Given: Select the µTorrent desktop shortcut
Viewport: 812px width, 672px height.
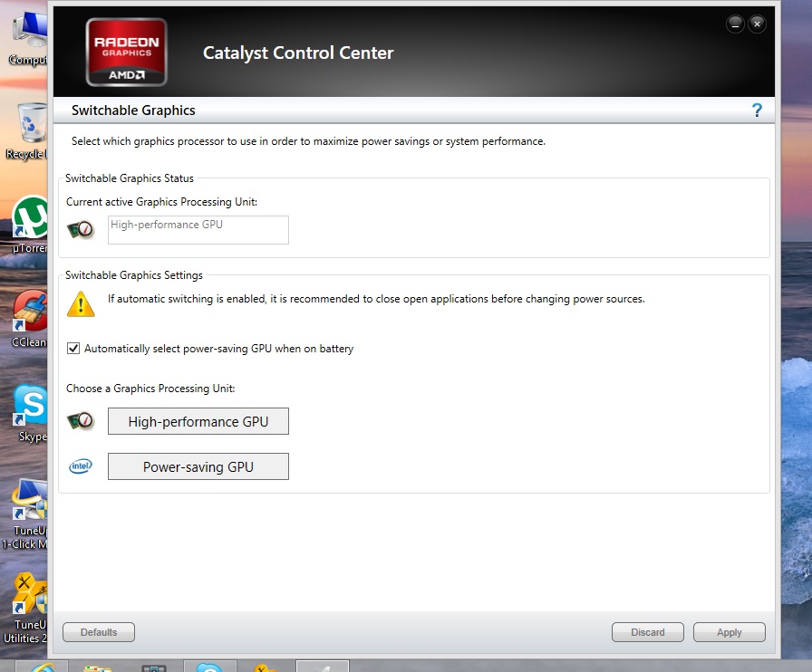Looking at the screenshot, I should click(30, 226).
